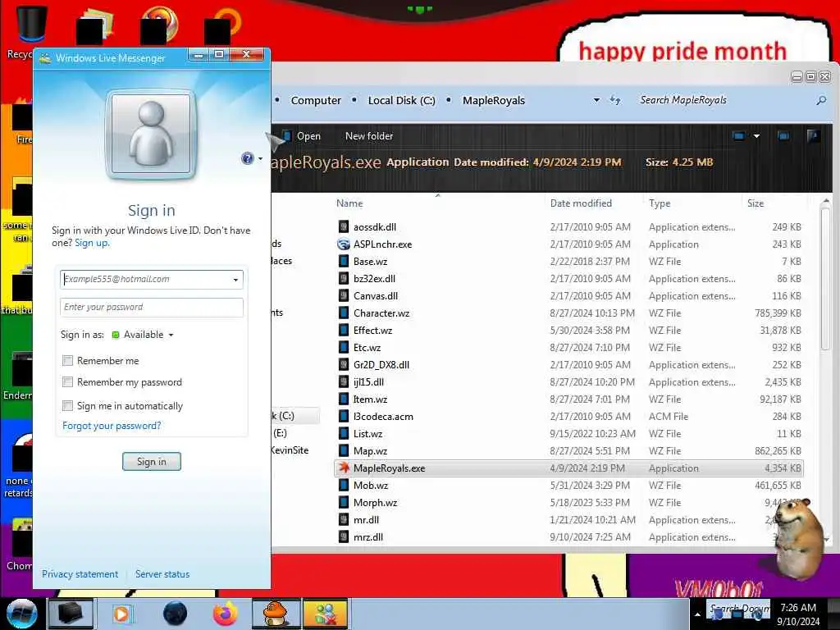Click the Base.wz file icon

click(344, 262)
